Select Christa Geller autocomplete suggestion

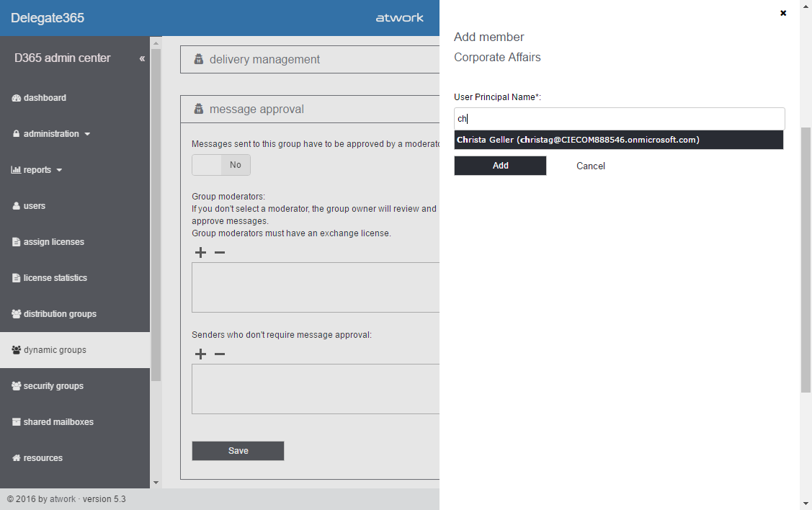618,140
